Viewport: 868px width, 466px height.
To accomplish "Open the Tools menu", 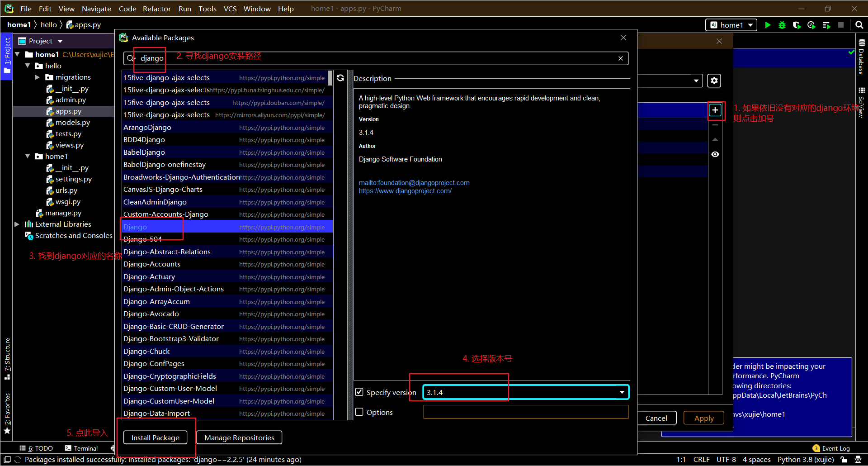I will click(208, 9).
